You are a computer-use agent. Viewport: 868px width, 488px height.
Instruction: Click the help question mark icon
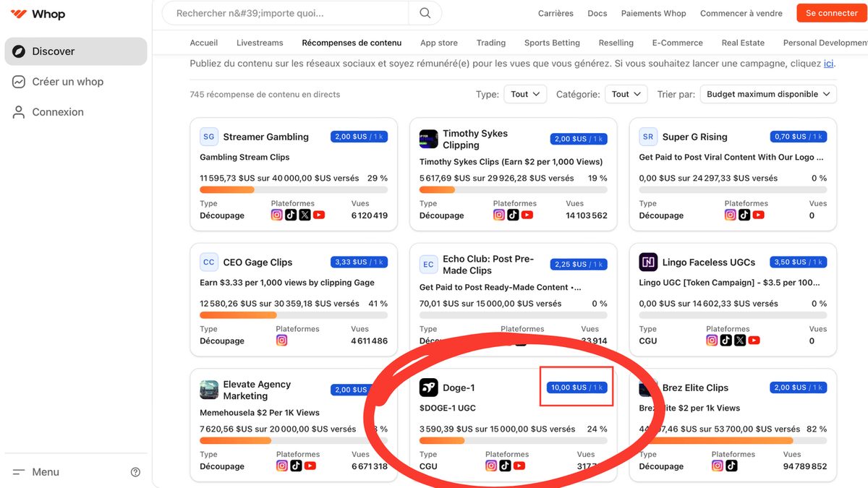click(135, 472)
